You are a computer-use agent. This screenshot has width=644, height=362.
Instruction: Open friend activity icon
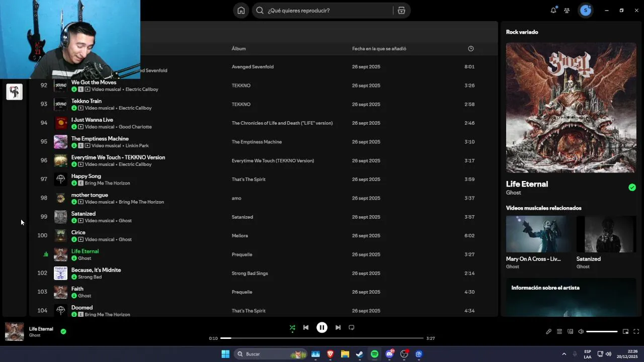click(x=567, y=11)
